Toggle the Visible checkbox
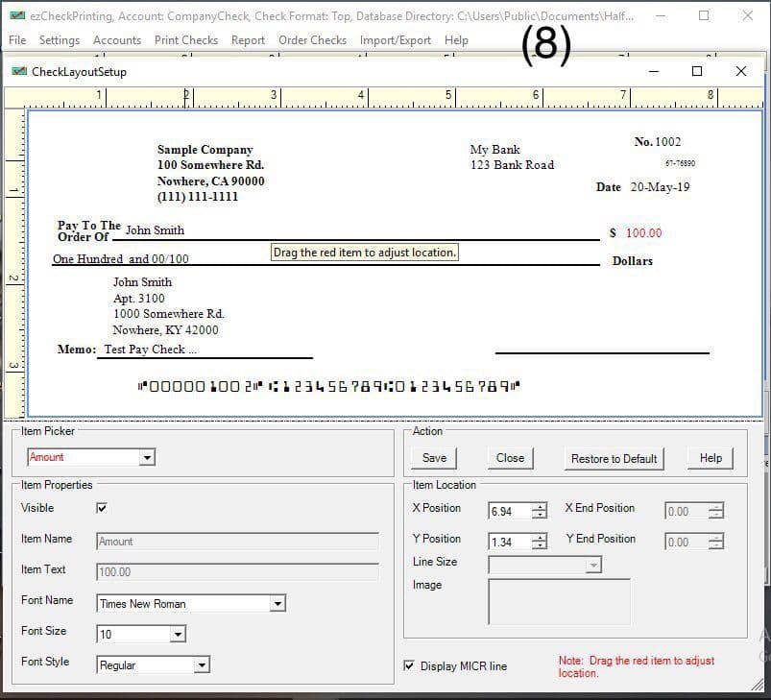The image size is (771, 700). [x=102, y=508]
